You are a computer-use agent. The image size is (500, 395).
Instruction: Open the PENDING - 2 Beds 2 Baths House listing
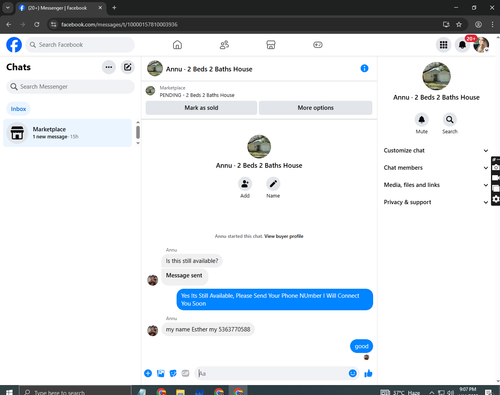click(197, 95)
